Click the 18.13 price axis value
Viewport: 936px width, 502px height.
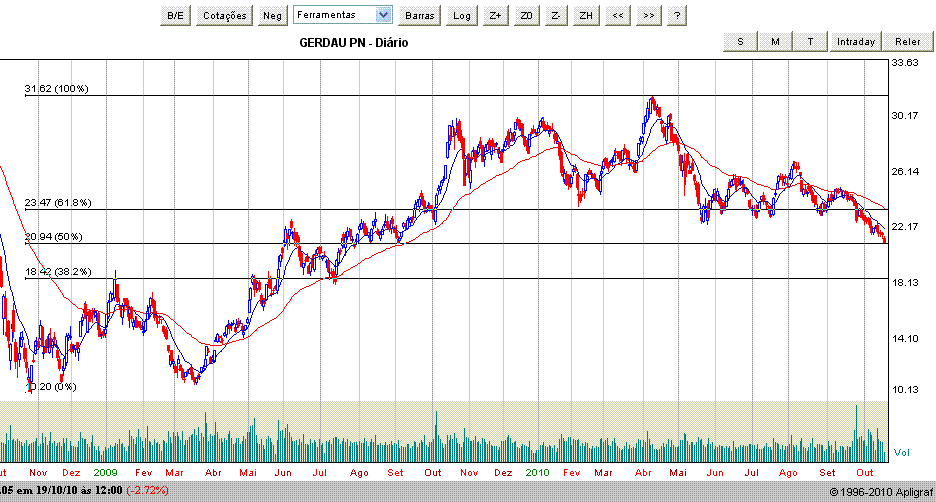point(905,282)
